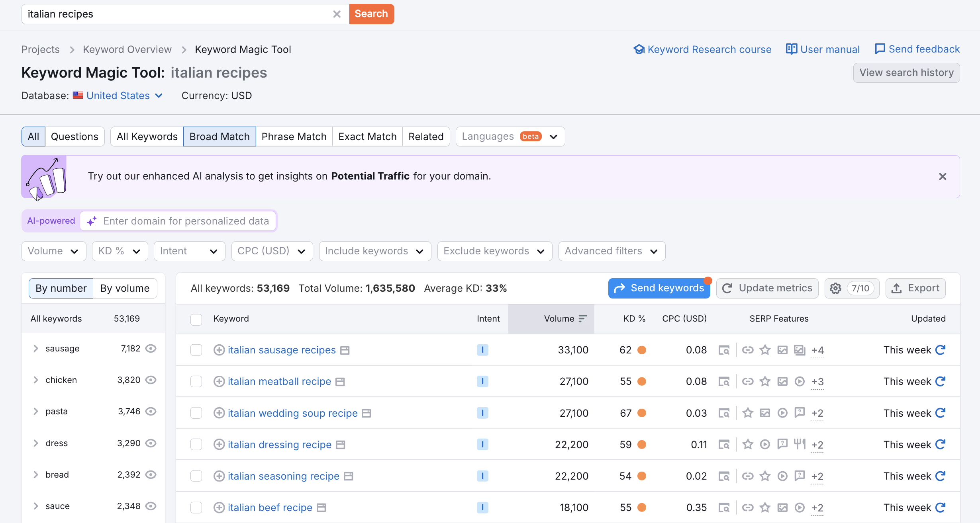The height and width of the screenshot is (523, 980).
Task: Click the AI sparkle icon in domain field
Action: (x=92, y=221)
